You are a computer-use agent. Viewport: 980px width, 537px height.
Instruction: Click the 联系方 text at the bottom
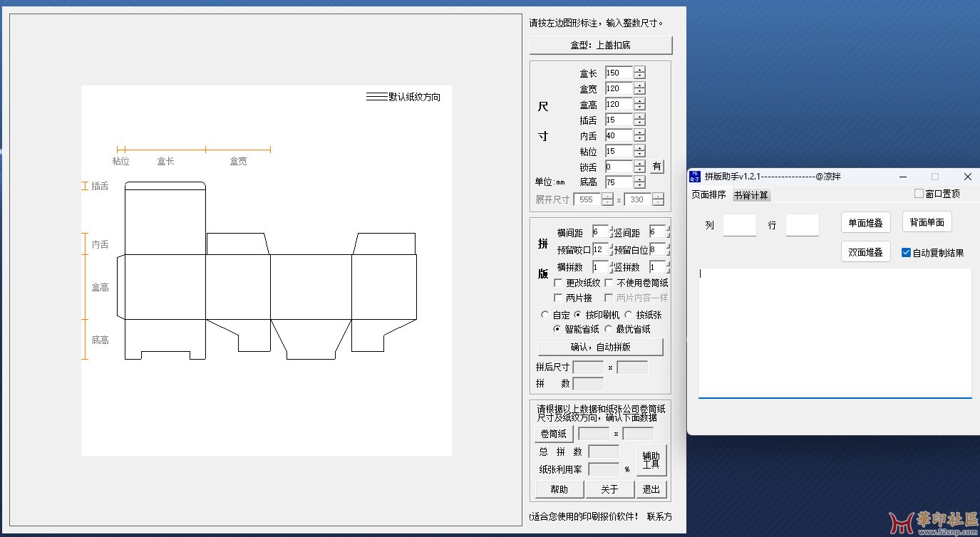(x=659, y=516)
